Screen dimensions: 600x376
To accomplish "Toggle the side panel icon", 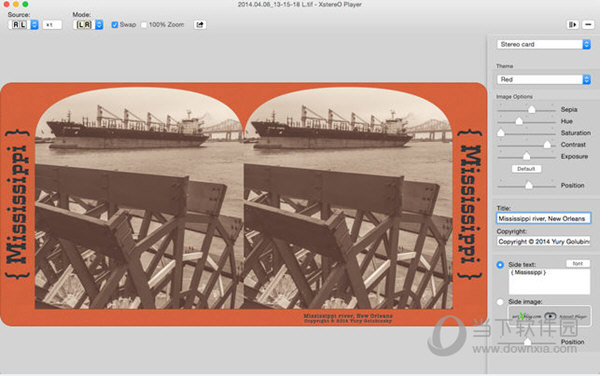I will 572,24.
